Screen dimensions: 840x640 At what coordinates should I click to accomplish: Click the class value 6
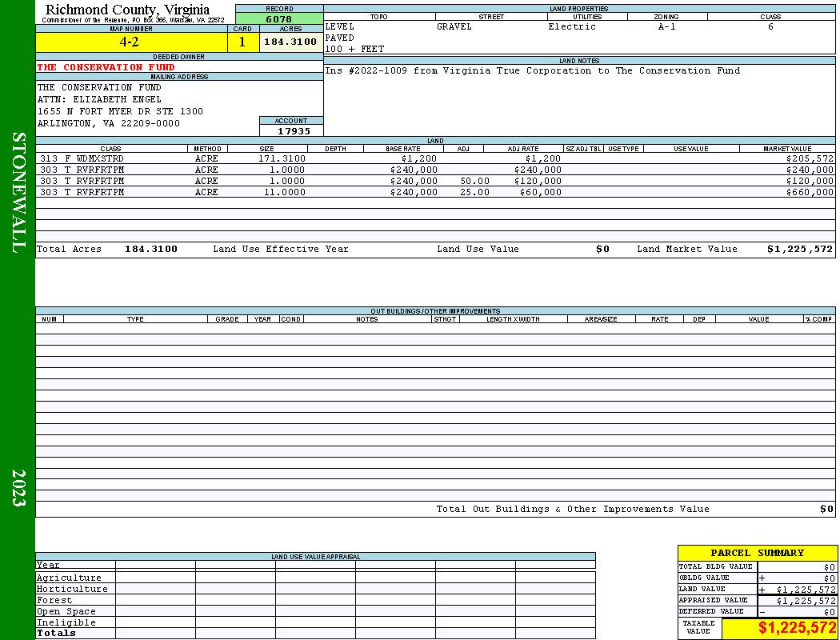pyautogui.click(x=770, y=26)
